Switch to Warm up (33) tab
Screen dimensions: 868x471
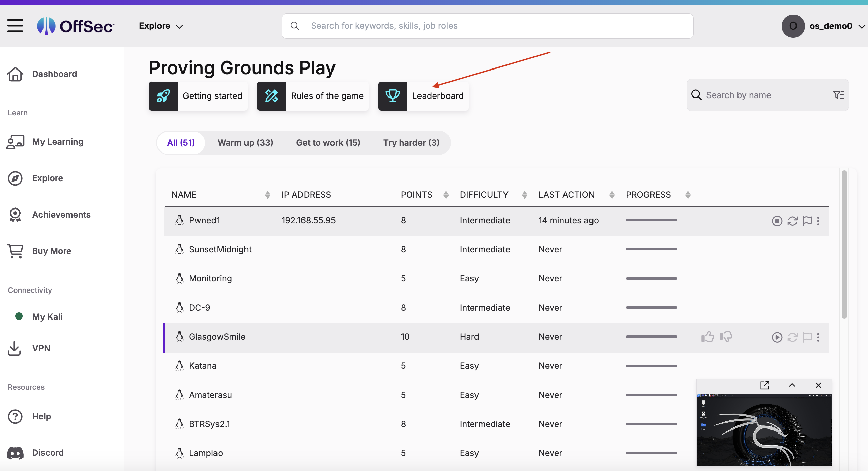tap(245, 143)
